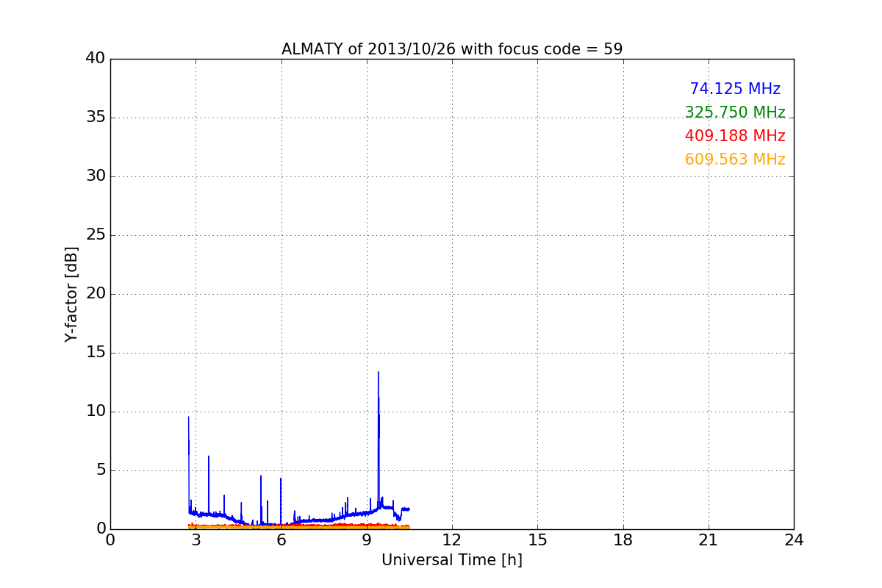Select the 325.750 MHz legend label
Image resolution: width=882 pixels, height=588 pixels.
(x=735, y=112)
